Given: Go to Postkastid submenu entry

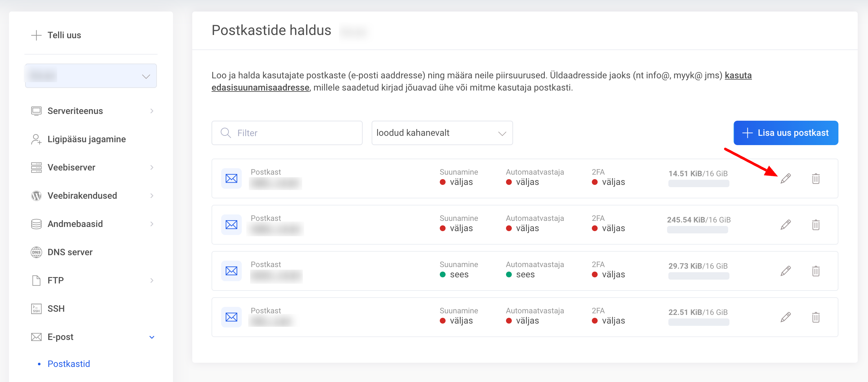Looking at the screenshot, I should tap(69, 364).
